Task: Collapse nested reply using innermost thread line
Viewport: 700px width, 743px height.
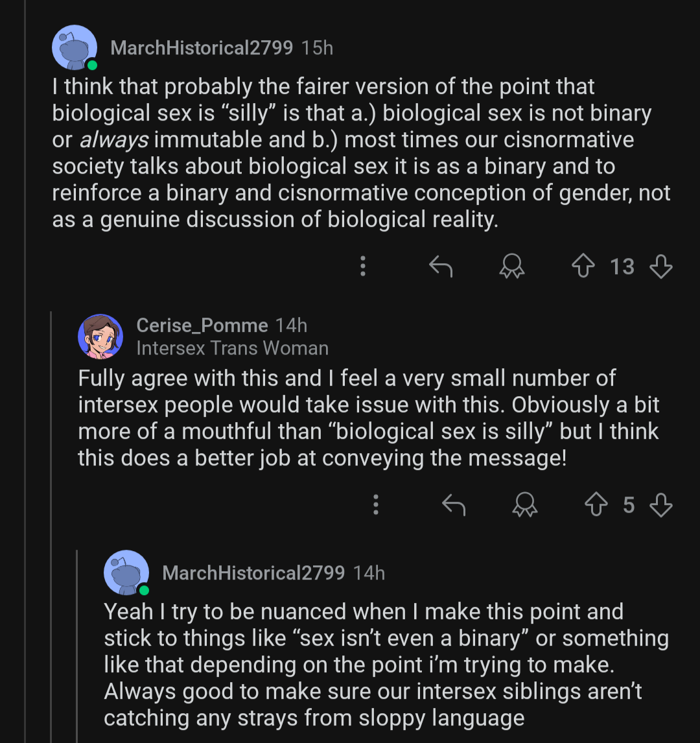Action: [x=76, y=646]
